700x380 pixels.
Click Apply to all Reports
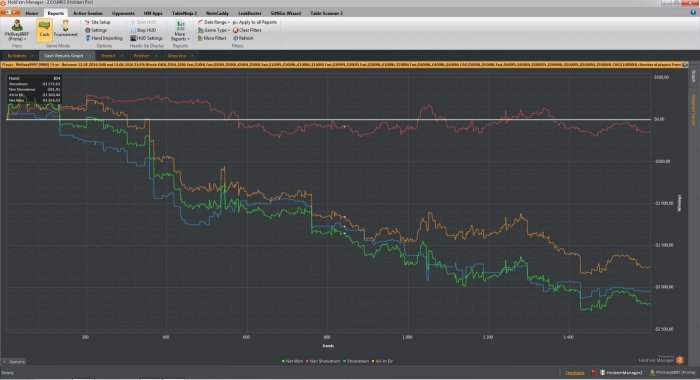(x=254, y=22)
